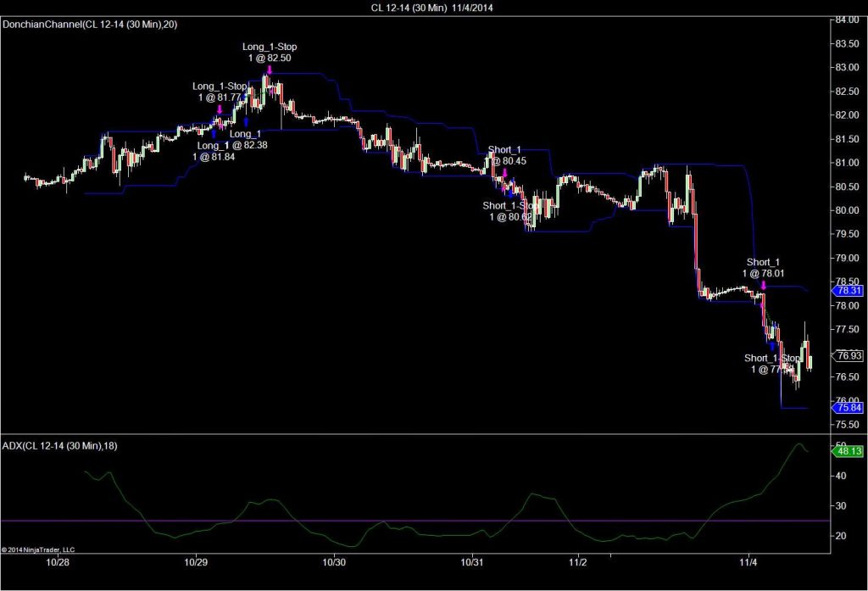Click the 11/4 date on time axis

click(x=748, y=562)
